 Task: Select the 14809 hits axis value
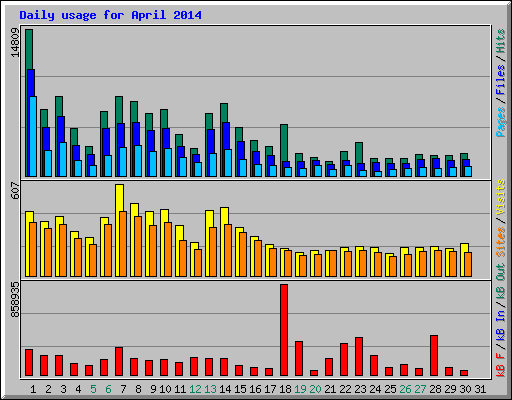(15, 43)
